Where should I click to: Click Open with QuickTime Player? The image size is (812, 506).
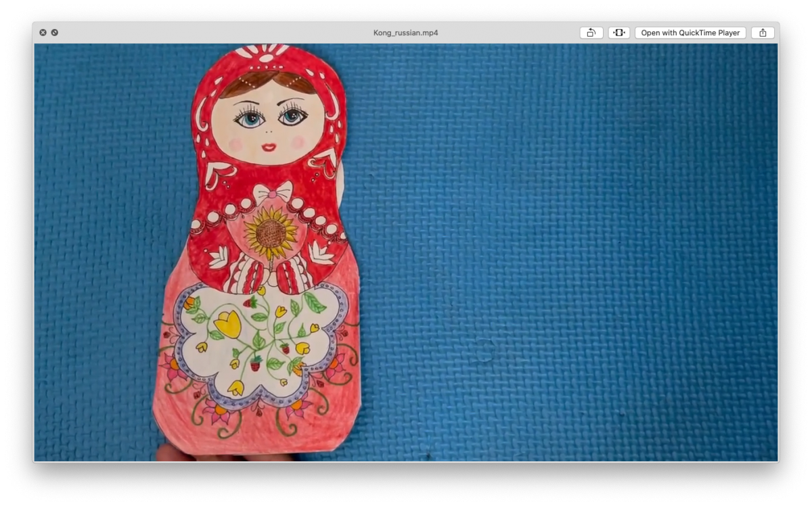[690, 32]
